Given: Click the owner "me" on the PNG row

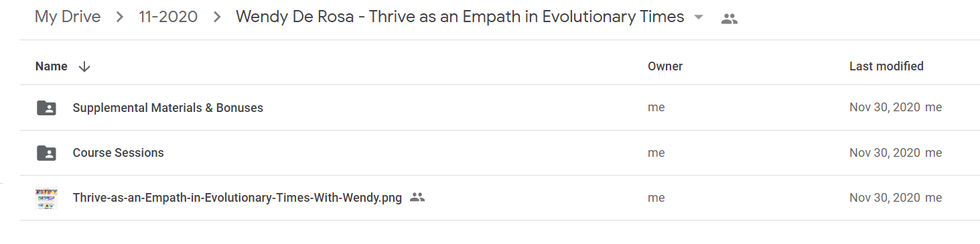Looking at the screenshot, I should point(656,198).
